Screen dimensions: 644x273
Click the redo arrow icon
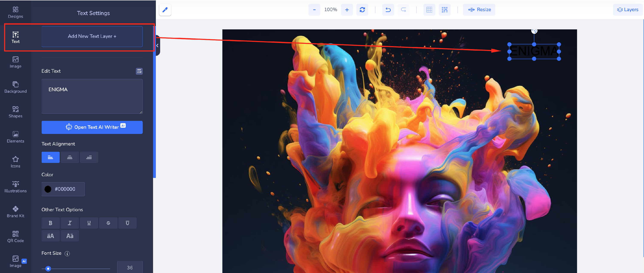tap(403, 10)
